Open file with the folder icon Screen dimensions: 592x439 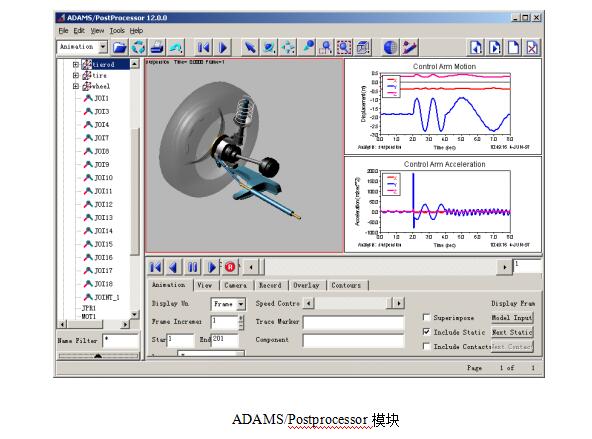120,48
